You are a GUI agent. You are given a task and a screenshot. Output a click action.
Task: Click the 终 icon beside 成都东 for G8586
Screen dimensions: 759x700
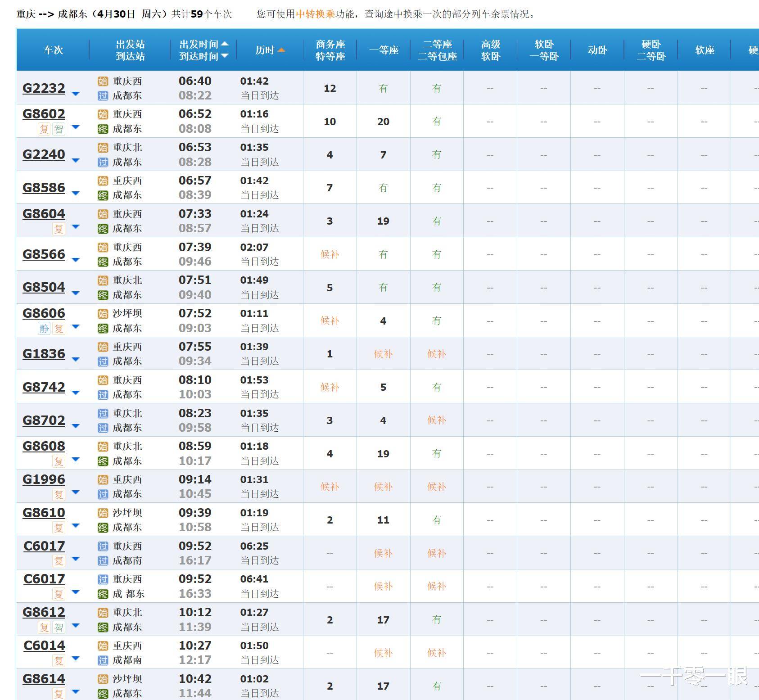[103, 195]
